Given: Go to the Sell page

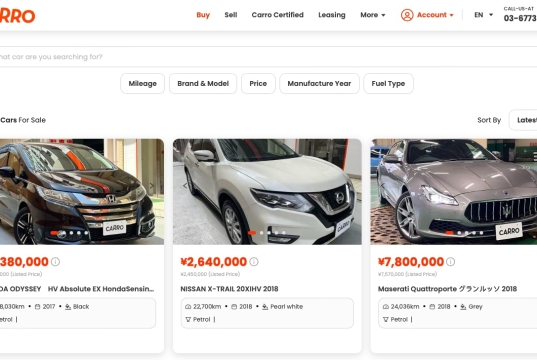Looking at the screenshot, I should (x=231, y=15).
